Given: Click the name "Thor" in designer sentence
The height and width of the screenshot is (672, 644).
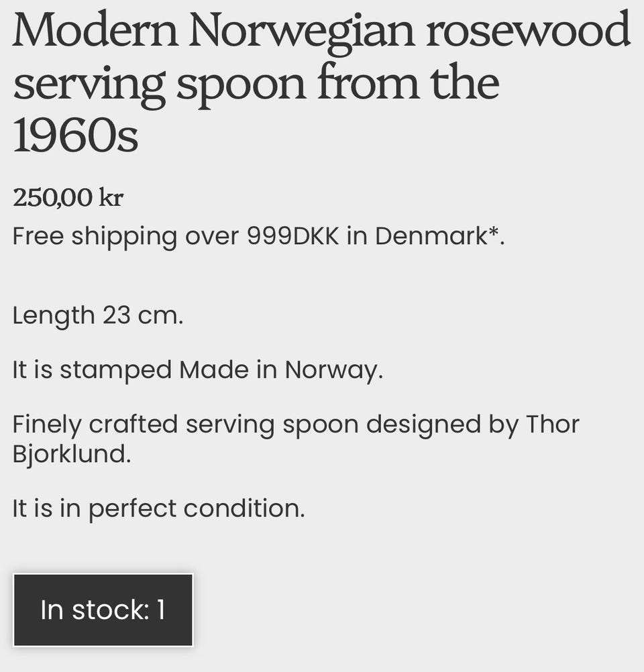Looking at the screenshot, I should click(x=552, y=424).
